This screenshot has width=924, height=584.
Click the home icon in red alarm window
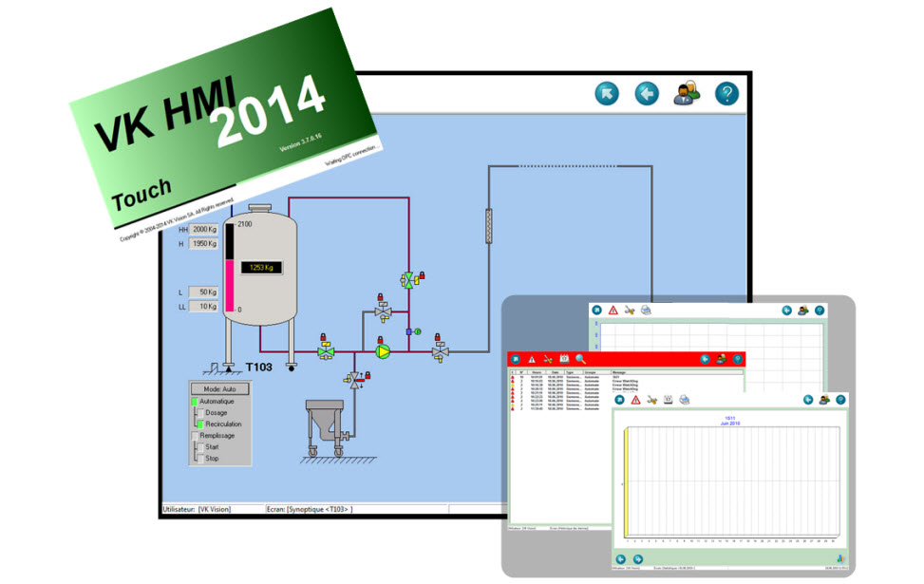tap(516, 359)
